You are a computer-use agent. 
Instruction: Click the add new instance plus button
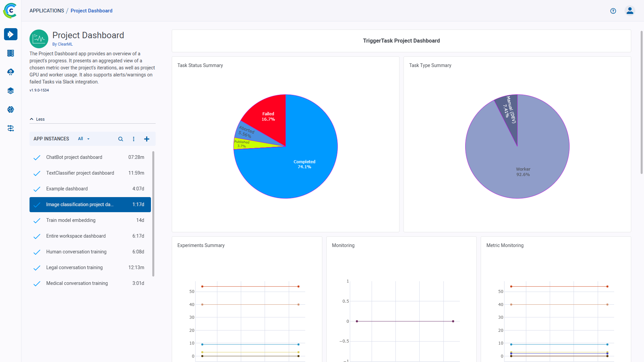click(146, 138)
